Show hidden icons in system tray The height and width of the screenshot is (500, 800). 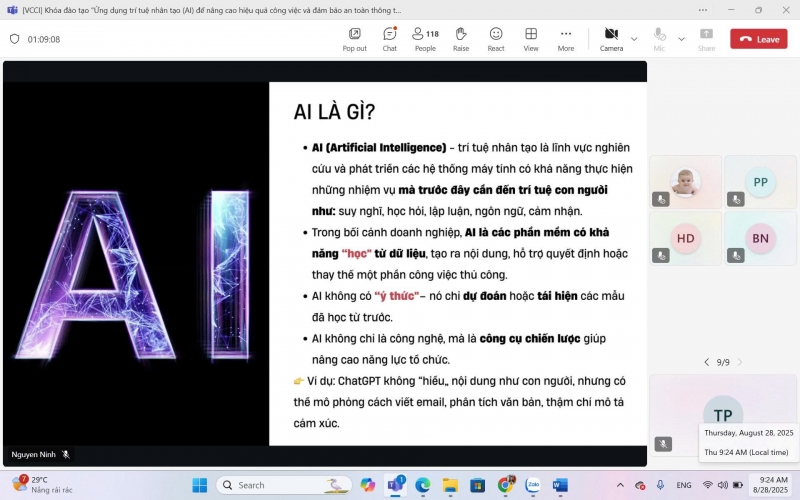click(622, 485)
